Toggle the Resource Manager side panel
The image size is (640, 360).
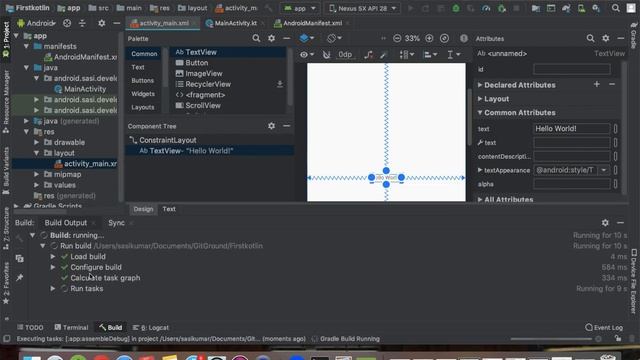click(6, 101)
